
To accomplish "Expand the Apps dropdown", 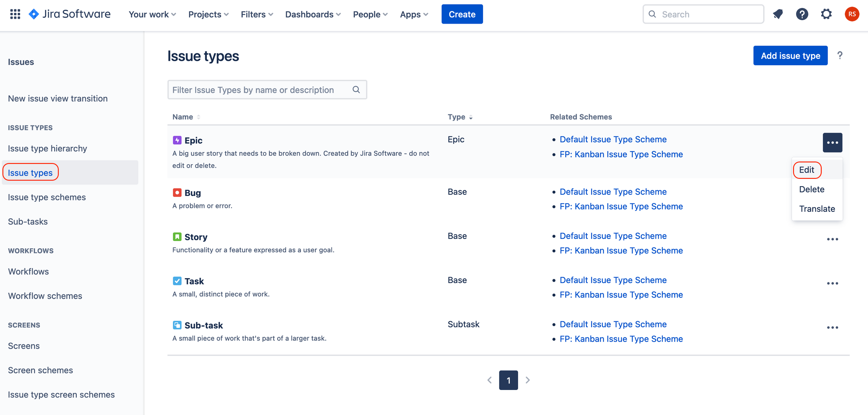I will pos(414,14).
